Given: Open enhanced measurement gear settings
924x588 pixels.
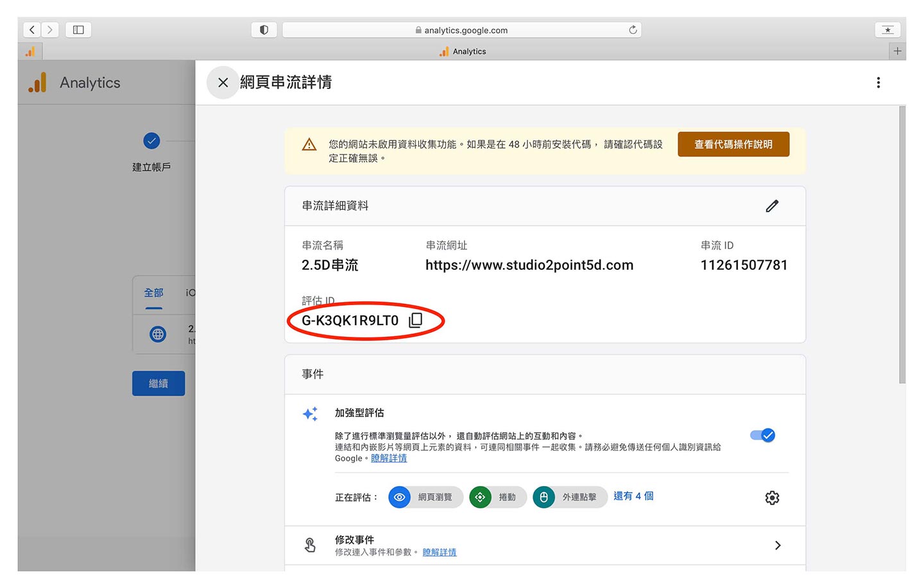Looking at the screenshot, I should click(772, 498).
